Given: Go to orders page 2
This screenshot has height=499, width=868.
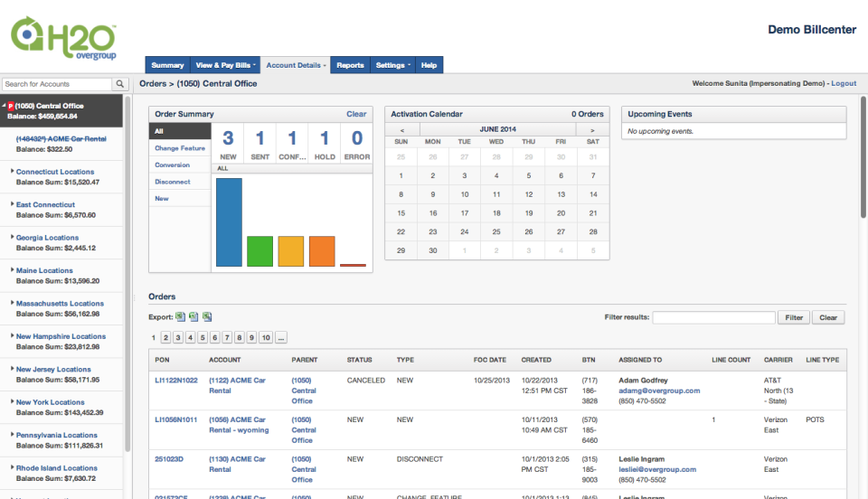Looking at the screenshot, I should (x=165, y=337).
